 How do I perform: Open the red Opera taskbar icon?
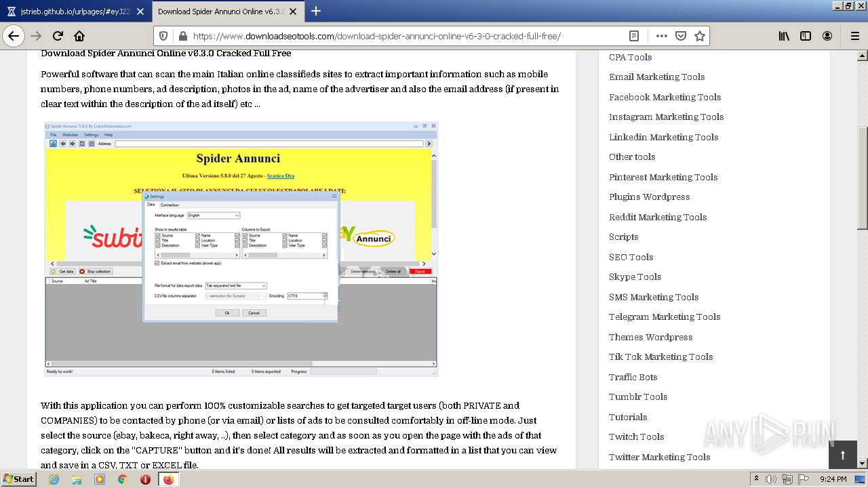[x=145, y=479]
